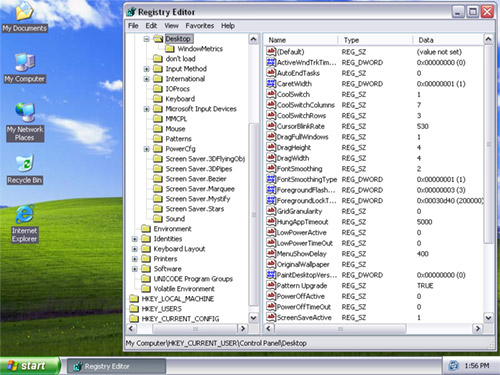Click the AutoEndTasks string value icon
The width and height of the screenshot is (500, 375).
pos(271,73)
